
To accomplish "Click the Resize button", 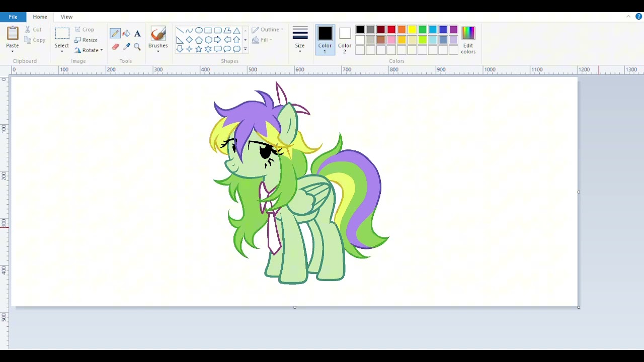I will pos(86,40).
